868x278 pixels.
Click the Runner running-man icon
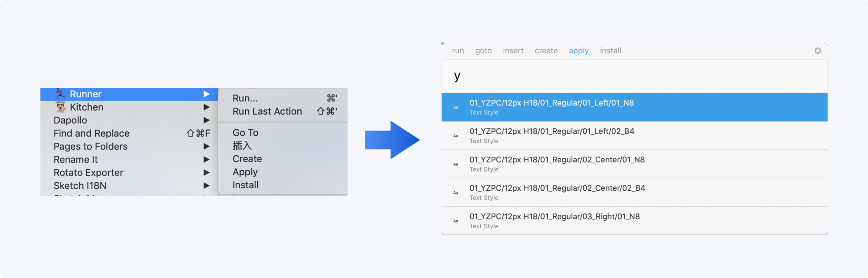point(60,94)
